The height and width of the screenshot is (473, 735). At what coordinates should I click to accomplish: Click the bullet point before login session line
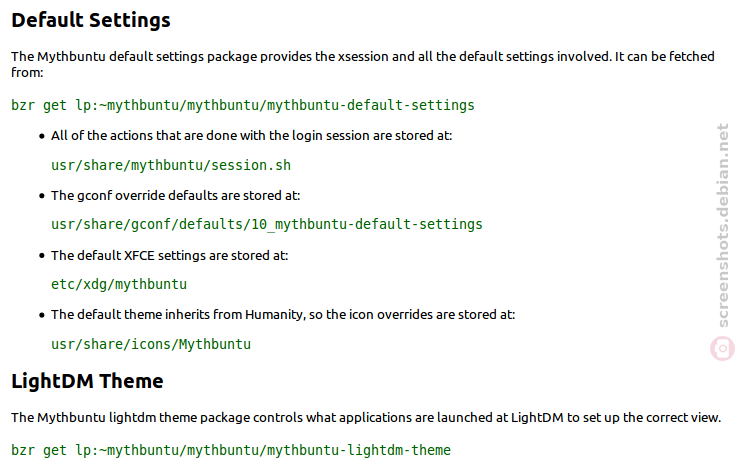[x=42, y=136]
